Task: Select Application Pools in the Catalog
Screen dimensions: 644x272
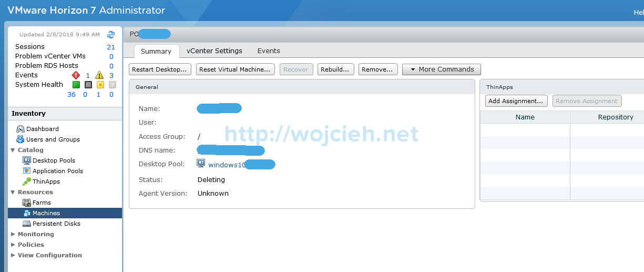Action: [58, 171]
